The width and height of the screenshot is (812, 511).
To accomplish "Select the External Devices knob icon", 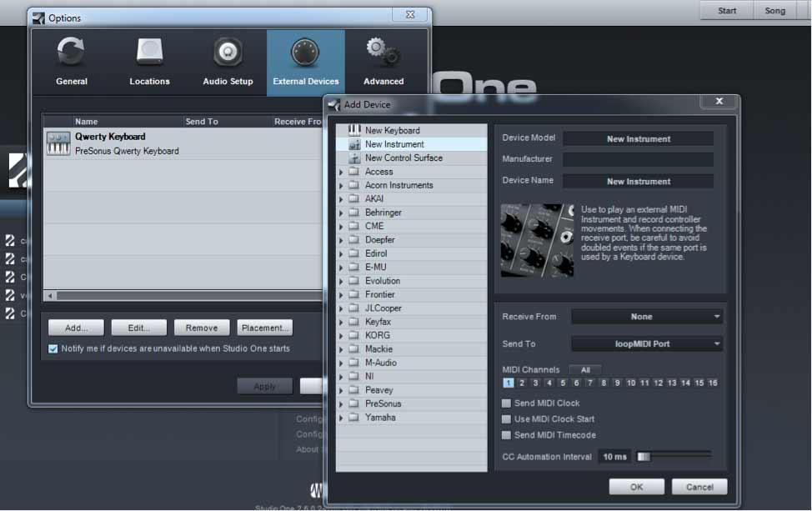I will 305,53.
